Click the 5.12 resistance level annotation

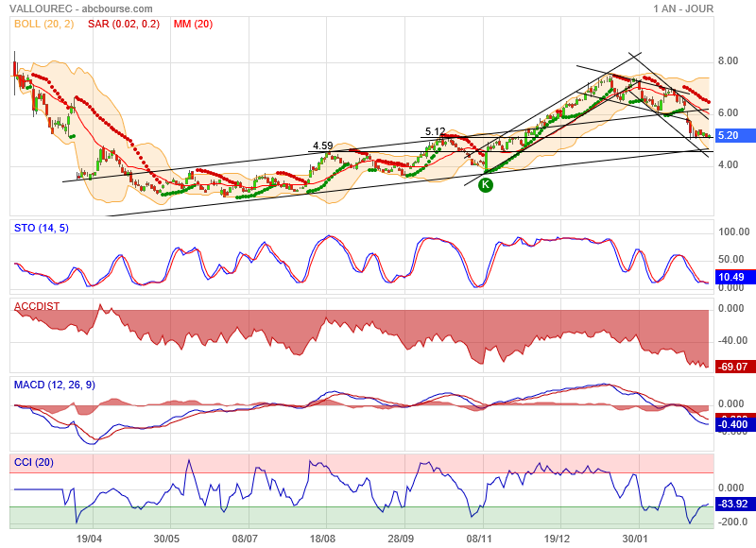point(436,131)
